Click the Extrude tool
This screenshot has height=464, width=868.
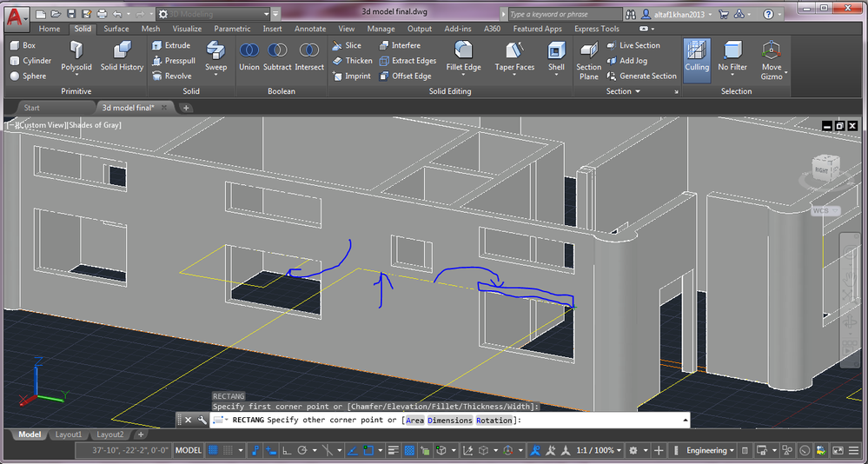[x=171, y=45]
